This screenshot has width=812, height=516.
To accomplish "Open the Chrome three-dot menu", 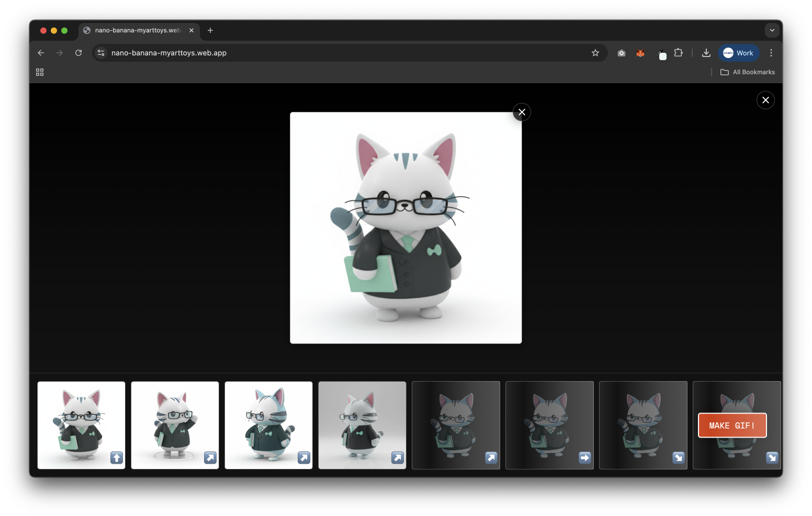I will click(771, 53).
